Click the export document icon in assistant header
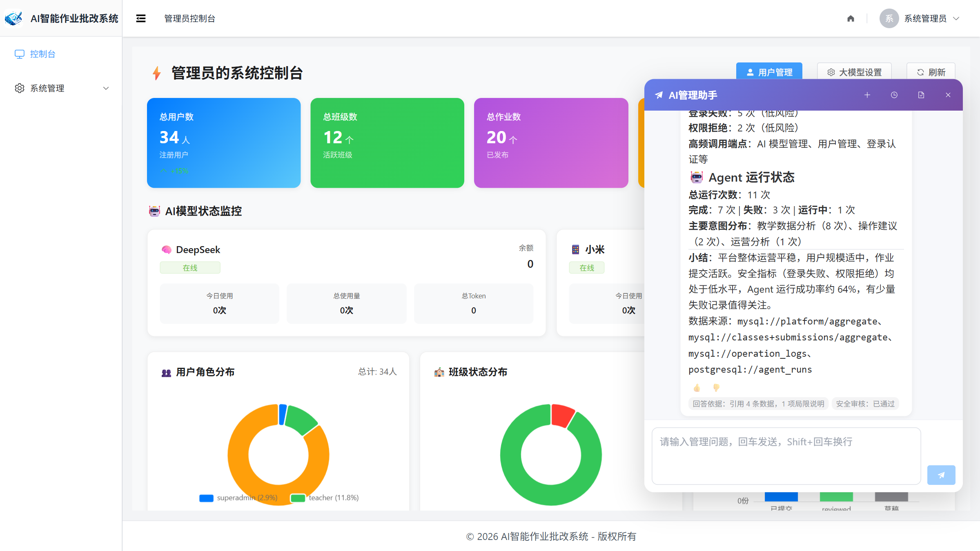This screenshot has width=980, height=551. [x=921, y=95]
